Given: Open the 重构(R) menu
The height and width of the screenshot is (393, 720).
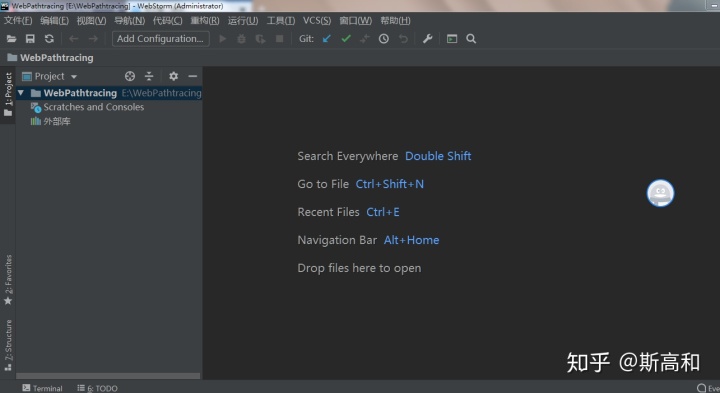Looking at the screenshot, I should pyautogui.click(x=205, y=21).
